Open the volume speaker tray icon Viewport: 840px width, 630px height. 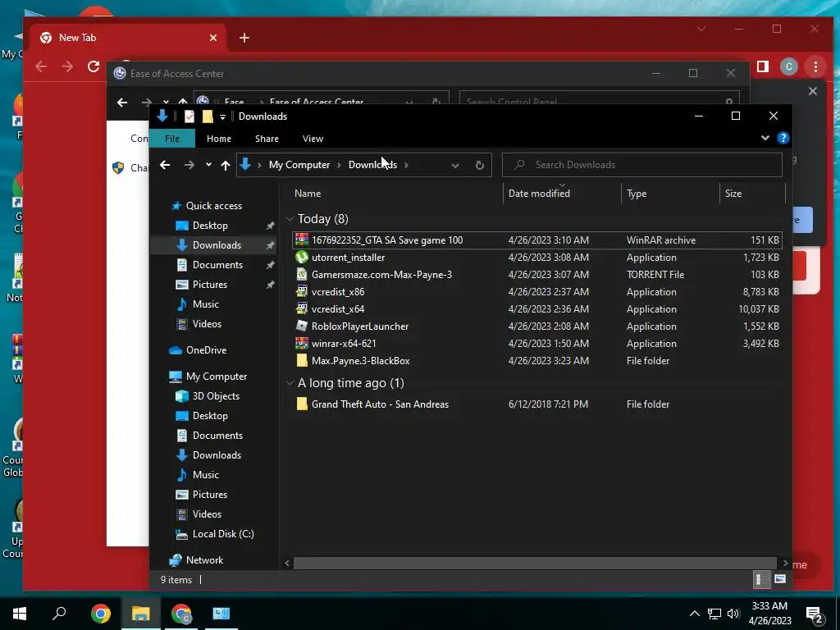733,614
